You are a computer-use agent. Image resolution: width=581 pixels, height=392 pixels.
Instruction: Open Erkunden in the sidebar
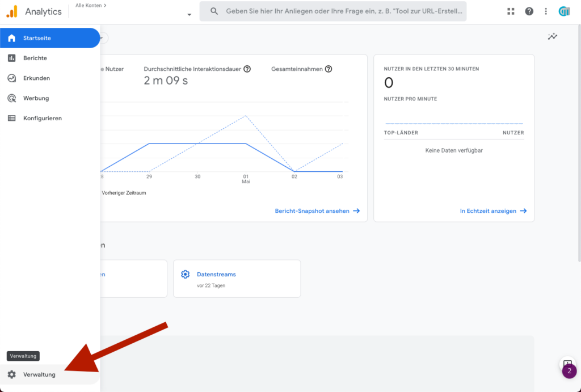50,78
